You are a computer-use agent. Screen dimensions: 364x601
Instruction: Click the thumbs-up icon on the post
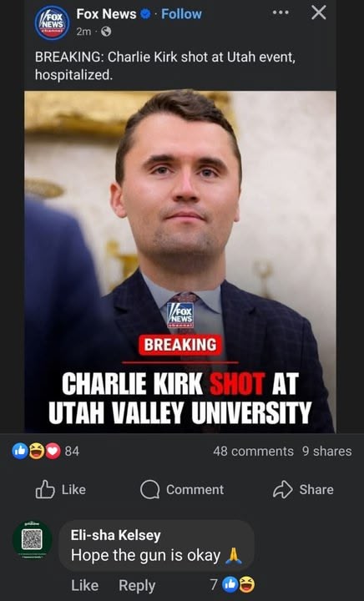[45, 489]
